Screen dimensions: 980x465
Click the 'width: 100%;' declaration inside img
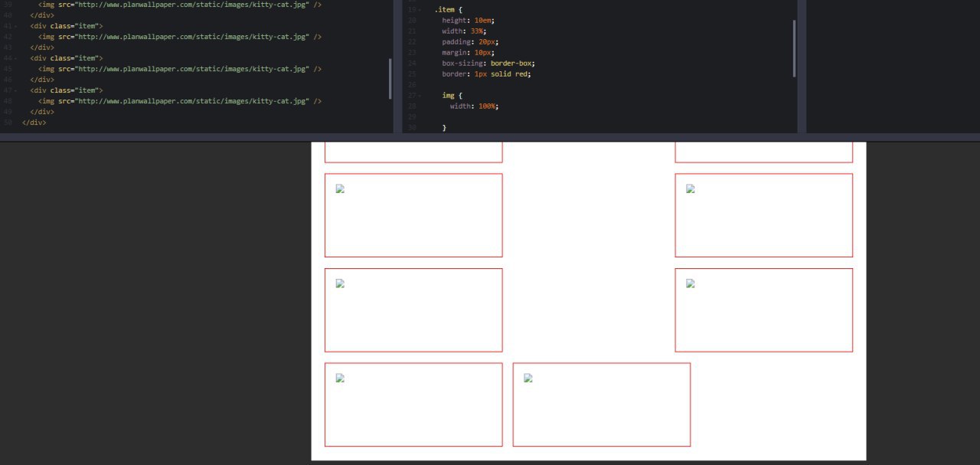point(475,106)
